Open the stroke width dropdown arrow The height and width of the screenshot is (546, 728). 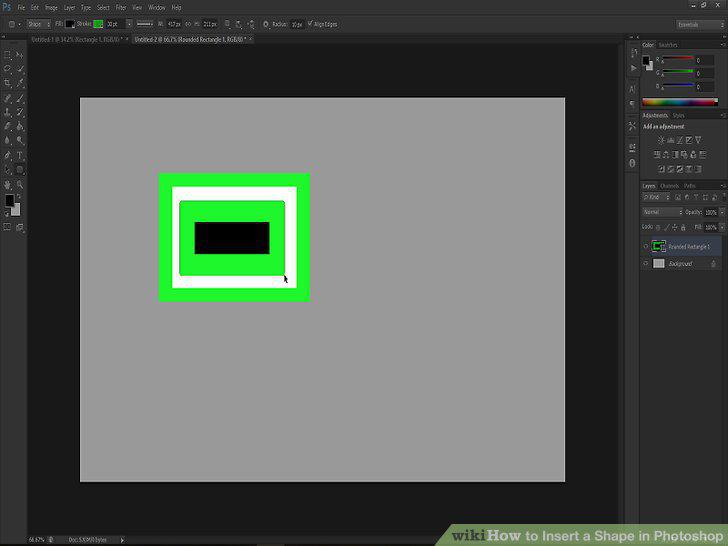pyautogui.click(x=129, y=24)
